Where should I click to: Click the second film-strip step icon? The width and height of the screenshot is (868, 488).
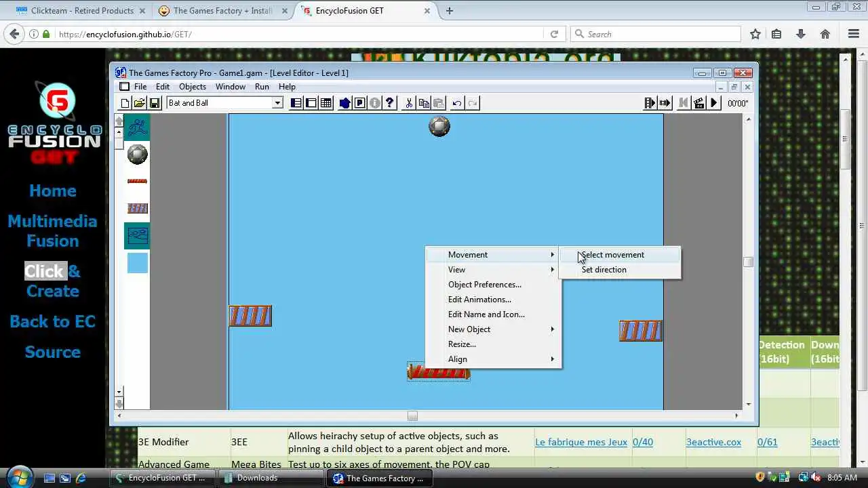click(665, 103)
